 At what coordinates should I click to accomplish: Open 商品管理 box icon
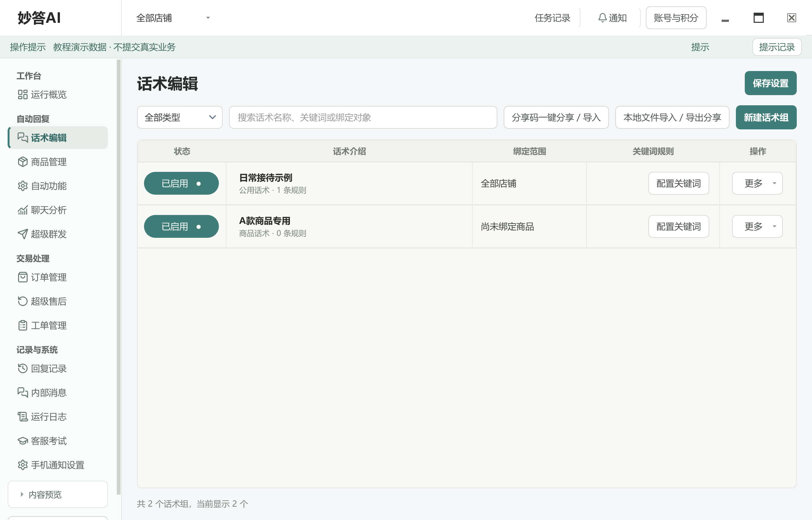coord(23,162)
